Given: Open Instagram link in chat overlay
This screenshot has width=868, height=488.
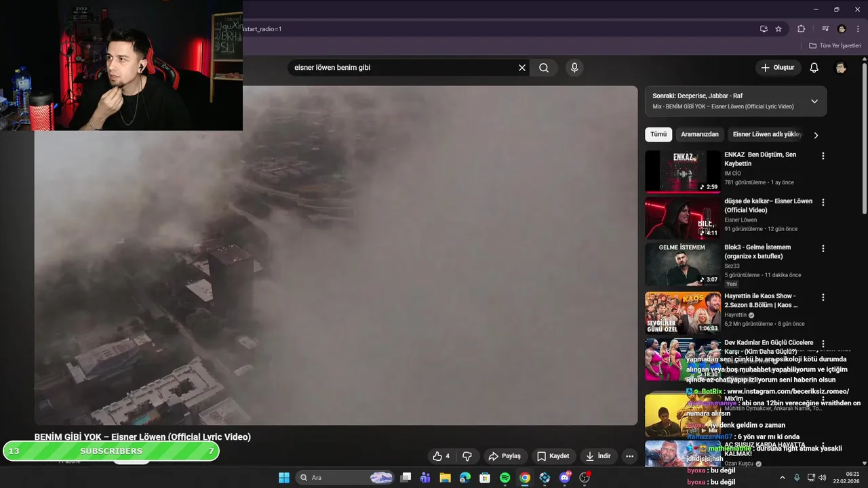Looking at the screenshot, I should 787,392.
